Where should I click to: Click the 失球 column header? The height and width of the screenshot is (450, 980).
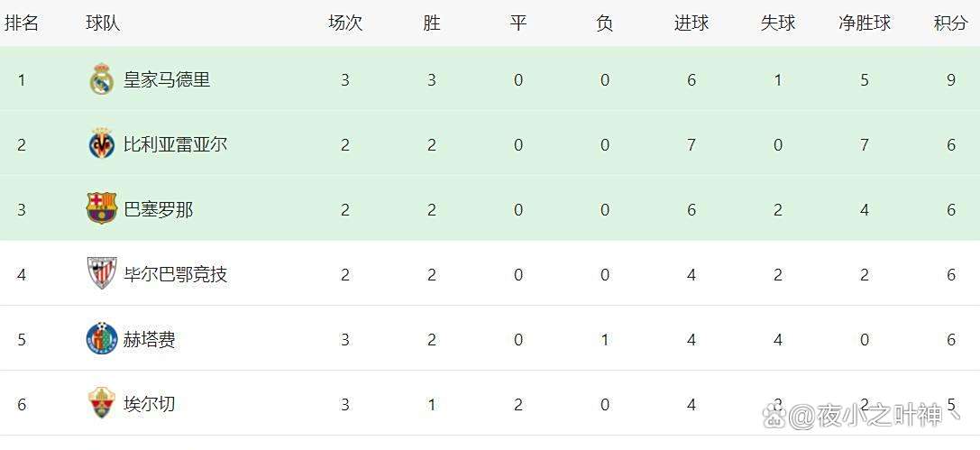tap(777, 23)
